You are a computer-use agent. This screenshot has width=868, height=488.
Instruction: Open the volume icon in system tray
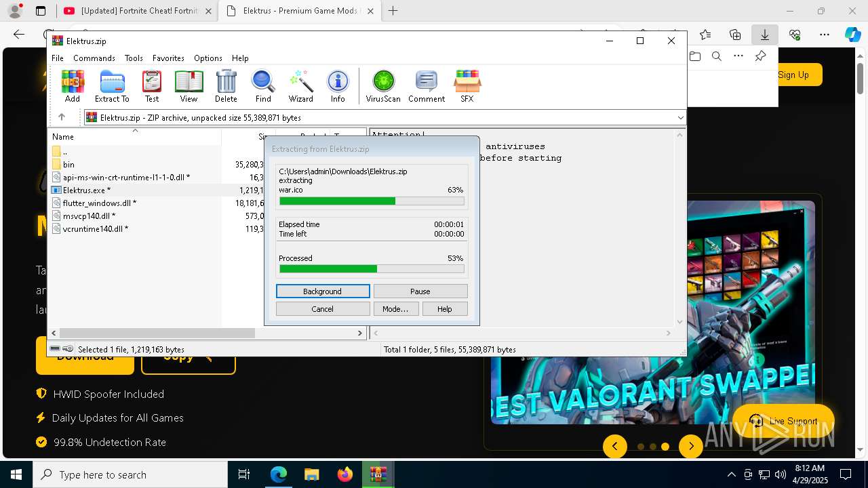click(x=781, y=474)
